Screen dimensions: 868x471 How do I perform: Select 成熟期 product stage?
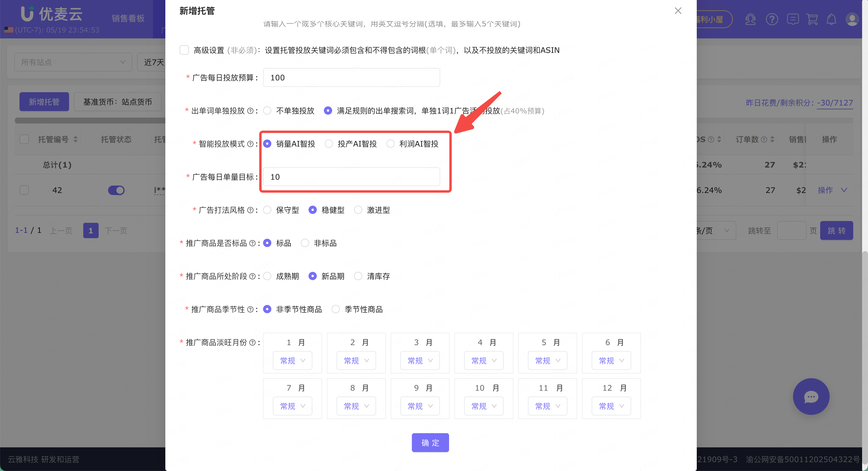(x=267, y=276)
